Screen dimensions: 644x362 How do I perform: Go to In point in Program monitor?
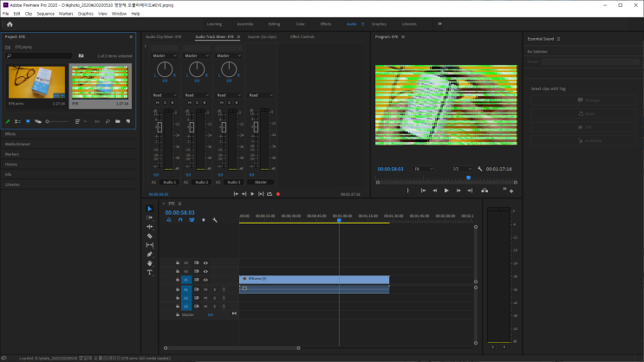coord(423,191)
